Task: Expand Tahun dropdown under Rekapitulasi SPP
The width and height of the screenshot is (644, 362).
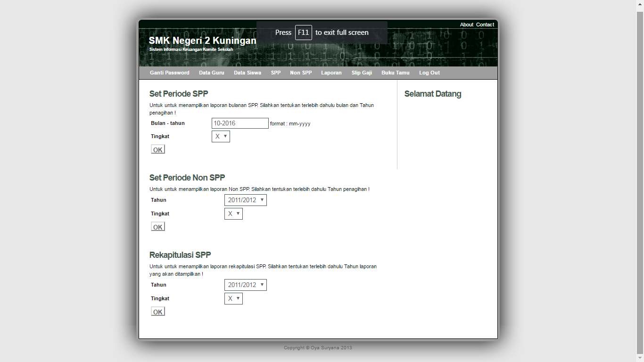Action: pos(245,285)
